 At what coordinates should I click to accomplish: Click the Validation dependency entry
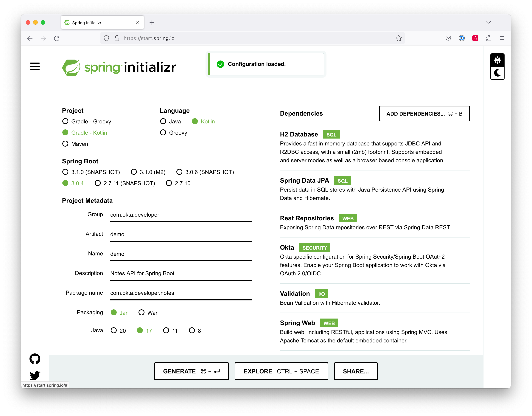click(375, 298)
